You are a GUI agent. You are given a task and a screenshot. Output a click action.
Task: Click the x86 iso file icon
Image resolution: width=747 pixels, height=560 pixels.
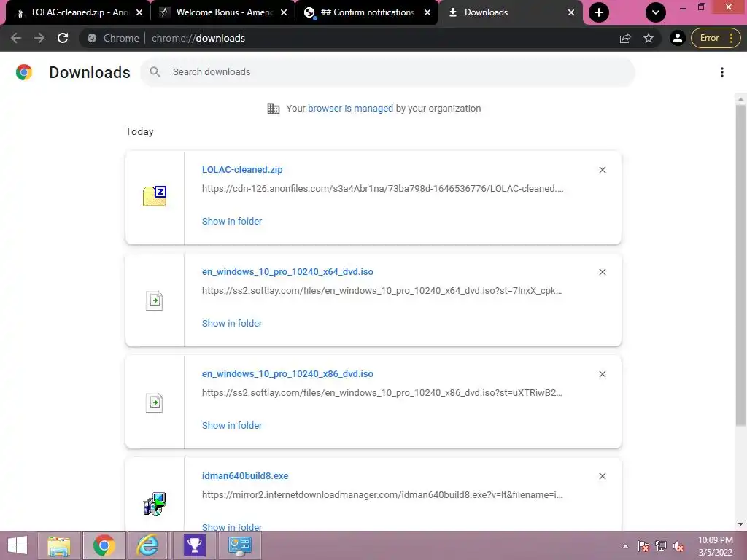click(155, 402)
